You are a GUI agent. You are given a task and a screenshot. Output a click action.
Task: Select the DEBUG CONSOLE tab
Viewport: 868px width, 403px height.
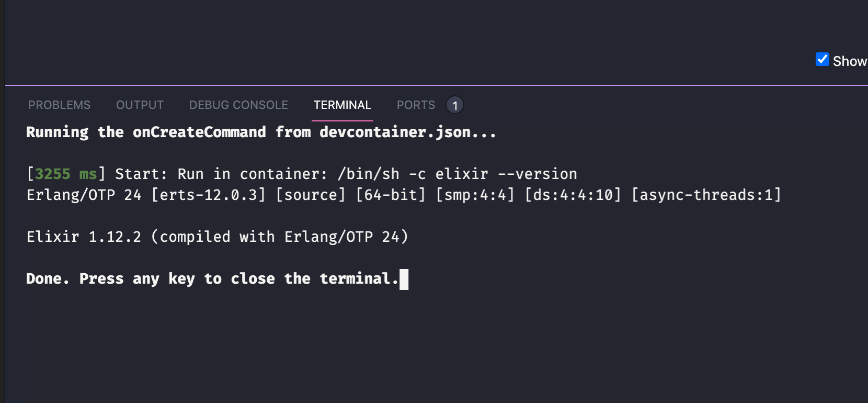point(238,105)
